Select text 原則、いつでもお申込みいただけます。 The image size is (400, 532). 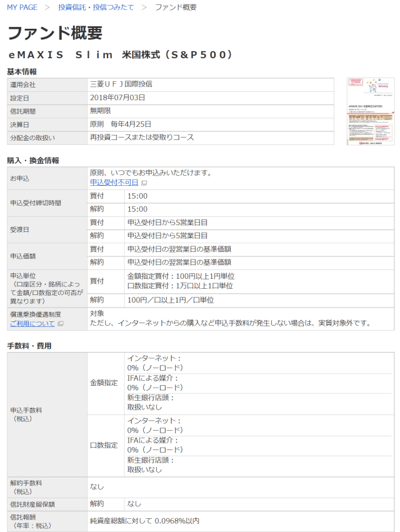151,173
